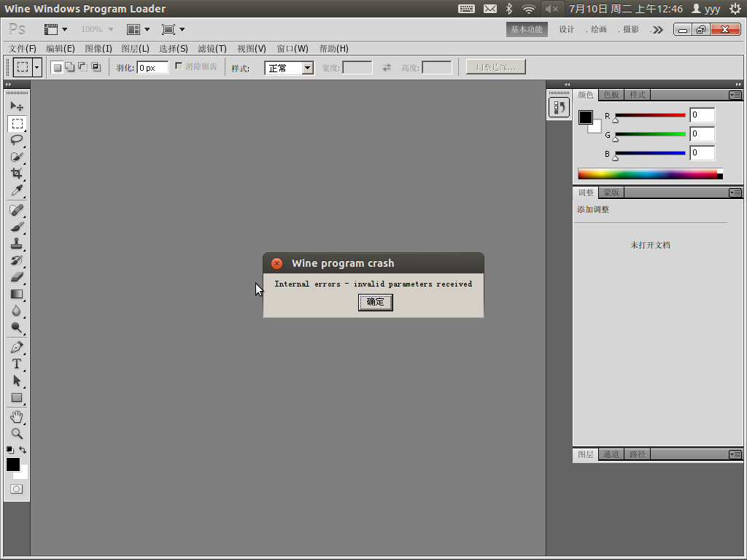The height and width of the screenshot is (560, 747).
Task: Select the Brush tool
Action: point(17,227)
